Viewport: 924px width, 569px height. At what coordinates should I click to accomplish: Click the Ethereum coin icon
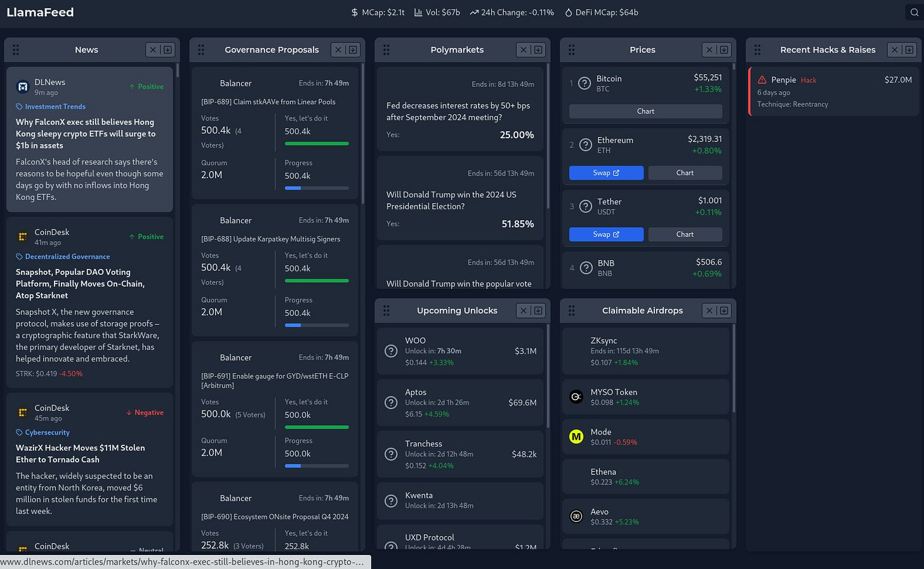(586, 145)
